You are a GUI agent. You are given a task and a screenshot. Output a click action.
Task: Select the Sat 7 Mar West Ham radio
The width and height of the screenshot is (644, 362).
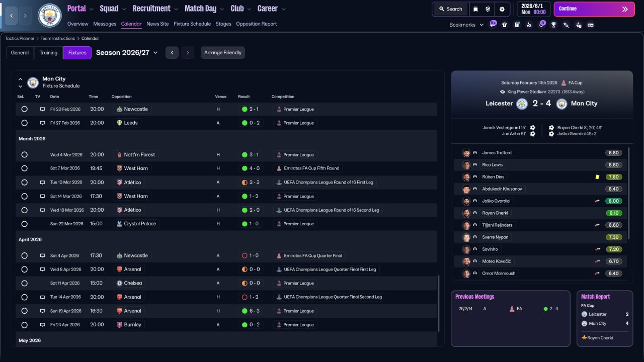(24, 168)
